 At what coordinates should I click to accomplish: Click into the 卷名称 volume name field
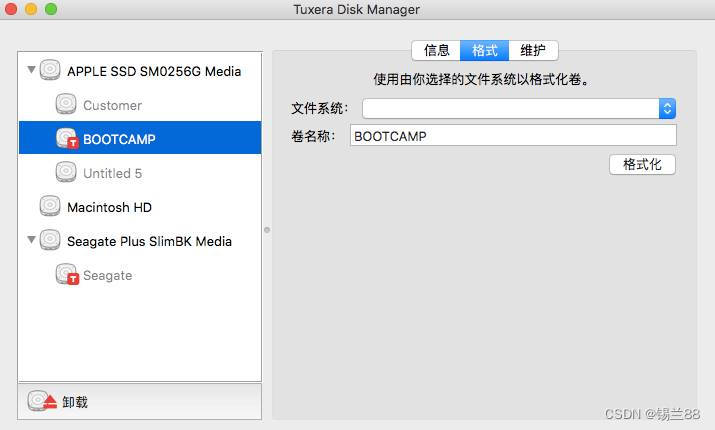pos(513,136)
